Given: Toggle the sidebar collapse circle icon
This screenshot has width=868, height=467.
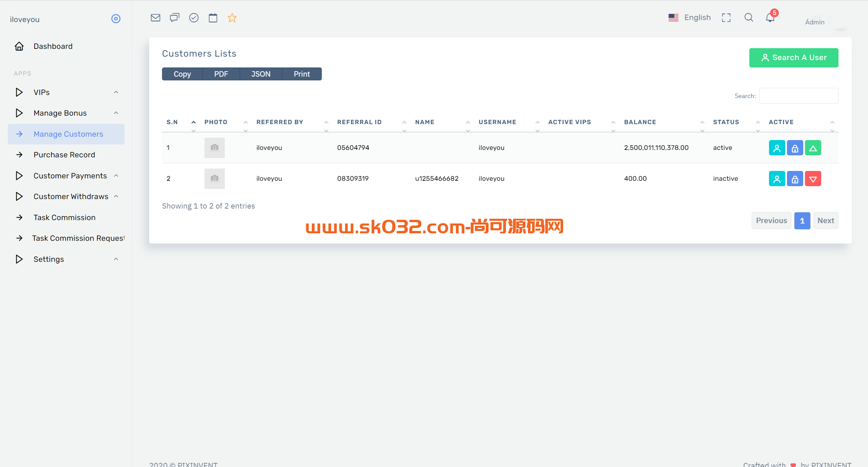Looking at the screenshot, I should (116, 19).
